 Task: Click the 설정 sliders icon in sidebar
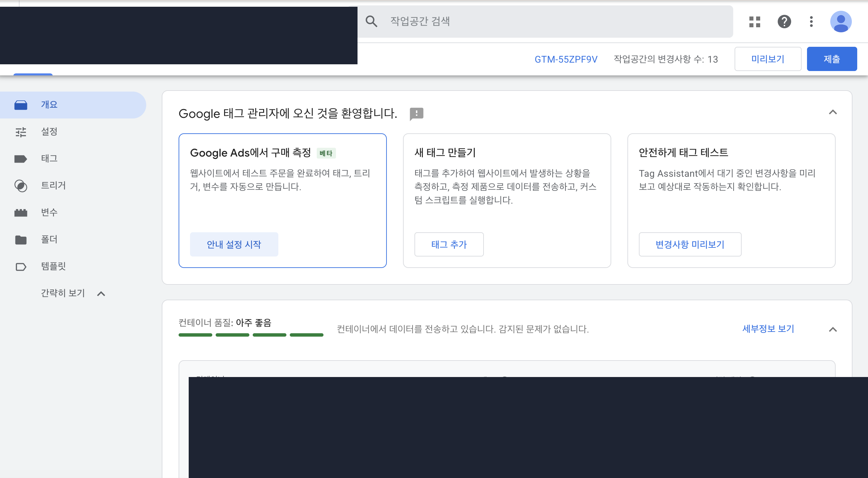coord(21,132)
